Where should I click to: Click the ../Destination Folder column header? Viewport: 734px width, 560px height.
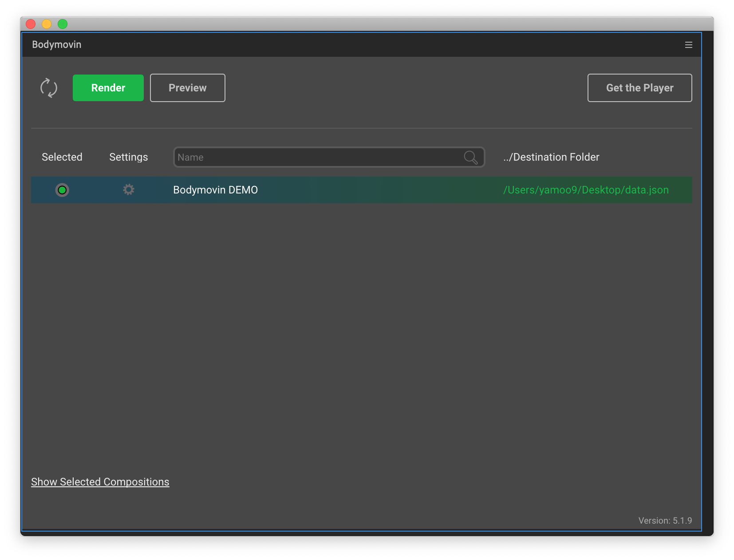point(551,157)
